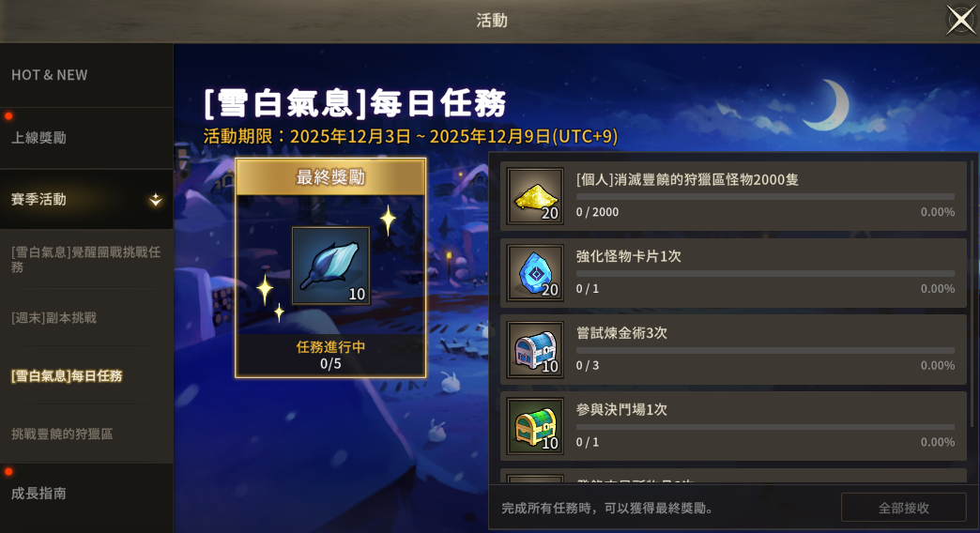Click the blue feather final reward icon

tap(330, 266)
